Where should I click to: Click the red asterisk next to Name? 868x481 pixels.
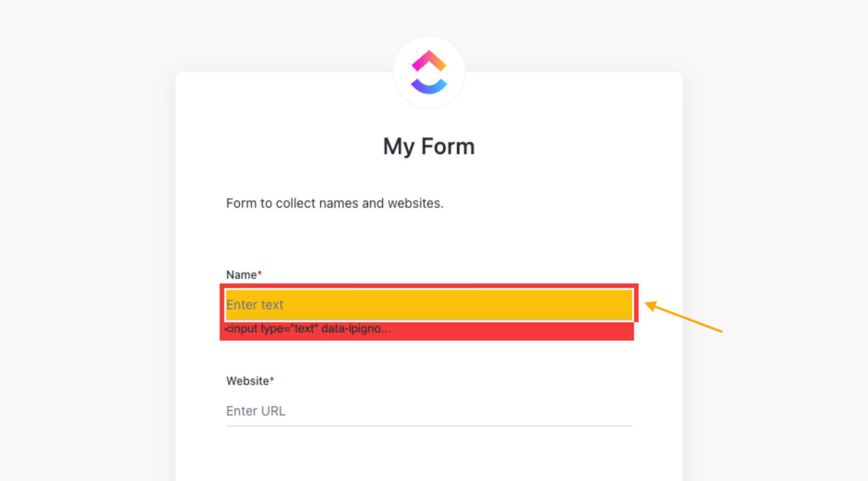(x=260, y=274)
